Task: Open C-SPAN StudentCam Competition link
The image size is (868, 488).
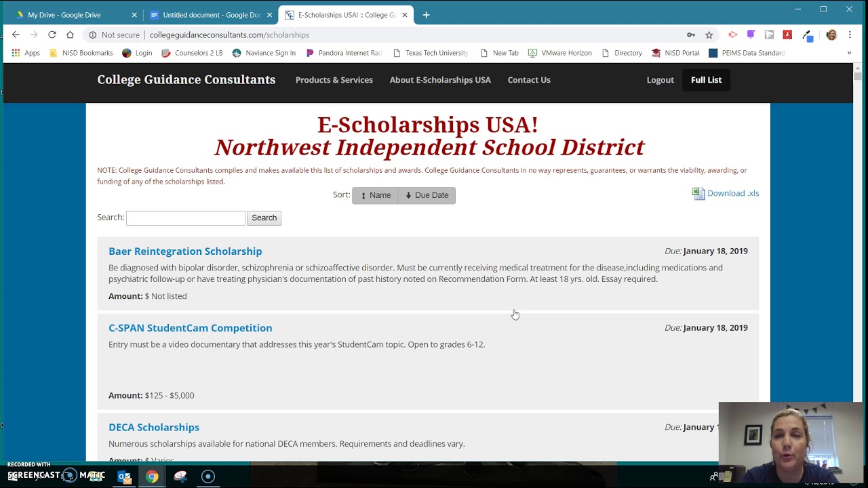Action: (190, 327)
